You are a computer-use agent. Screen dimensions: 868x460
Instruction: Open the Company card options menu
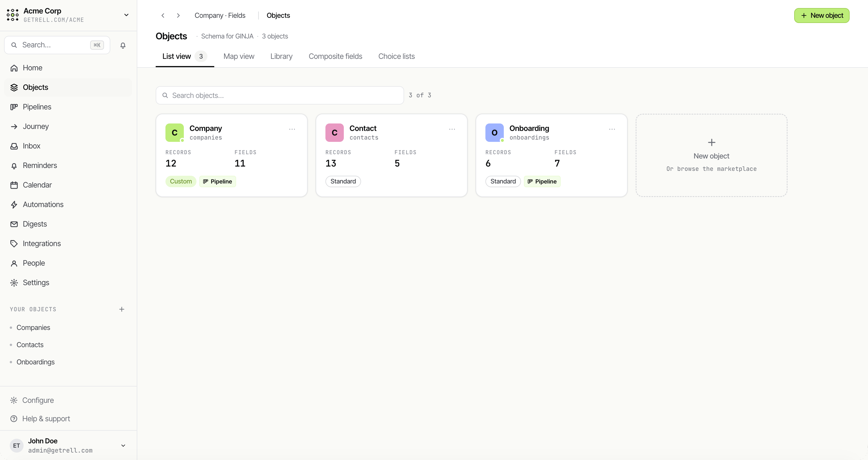pyautogui.click(x=292, y=129)
